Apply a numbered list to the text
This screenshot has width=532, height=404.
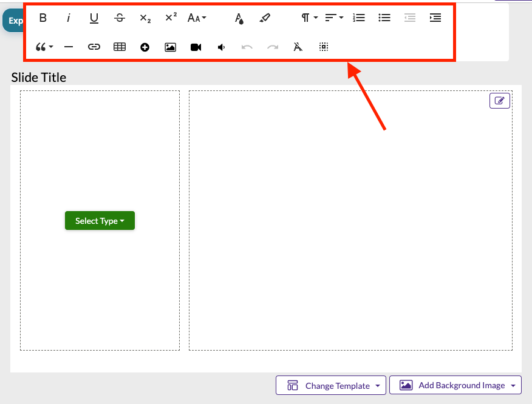coord(359,18)
